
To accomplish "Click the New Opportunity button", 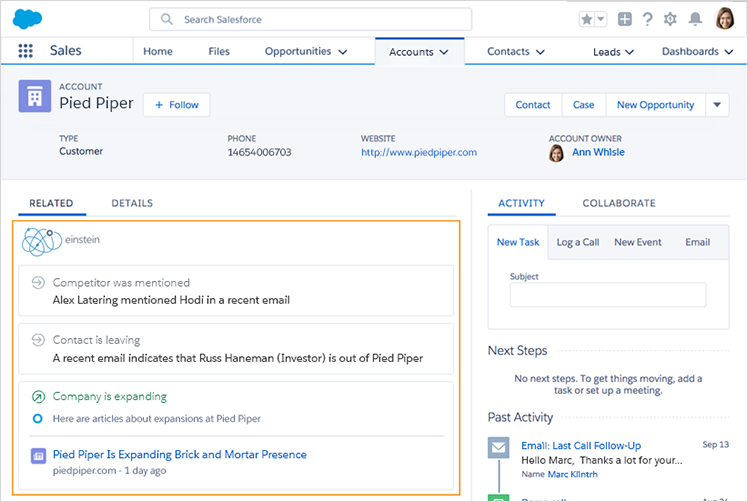I will (x=655, y=105).
